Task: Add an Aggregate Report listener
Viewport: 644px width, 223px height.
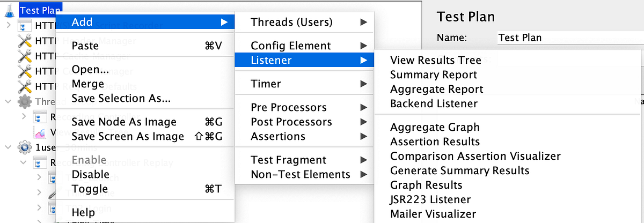Action: coord(436,89)
